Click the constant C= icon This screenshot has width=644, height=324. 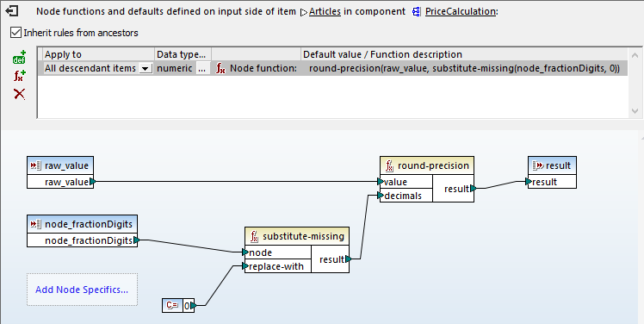[172, 306]
